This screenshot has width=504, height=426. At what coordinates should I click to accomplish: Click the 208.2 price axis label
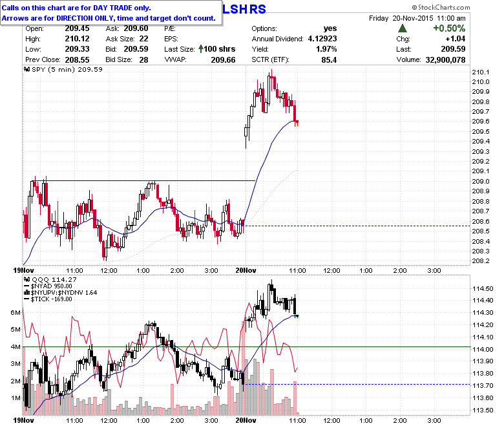point(481,261)
